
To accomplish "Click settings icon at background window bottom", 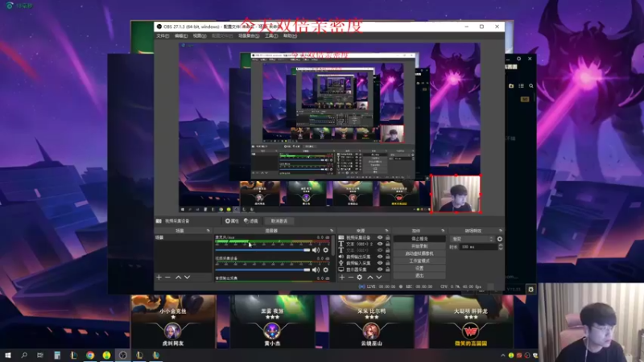I will (x=530, y=290).
